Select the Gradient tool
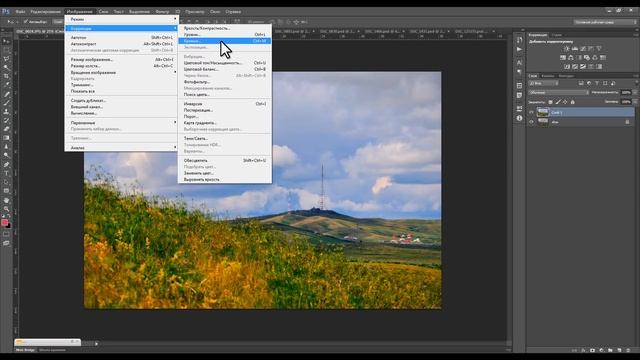The height and width of the screenshot is (360, 640). pyautogui.click(x=6, y=138)
